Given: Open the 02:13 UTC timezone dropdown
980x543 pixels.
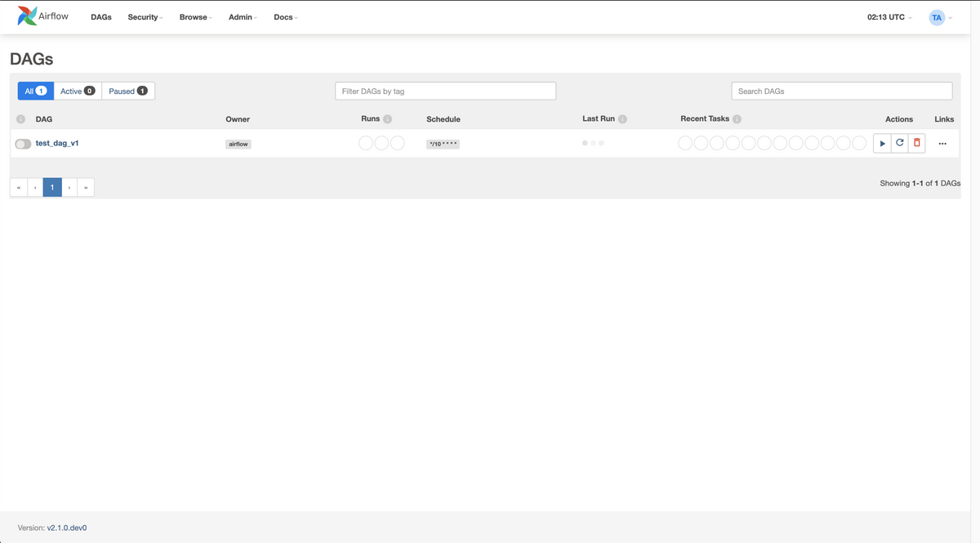Looking at the screenshot, I should tap(889, 17).
